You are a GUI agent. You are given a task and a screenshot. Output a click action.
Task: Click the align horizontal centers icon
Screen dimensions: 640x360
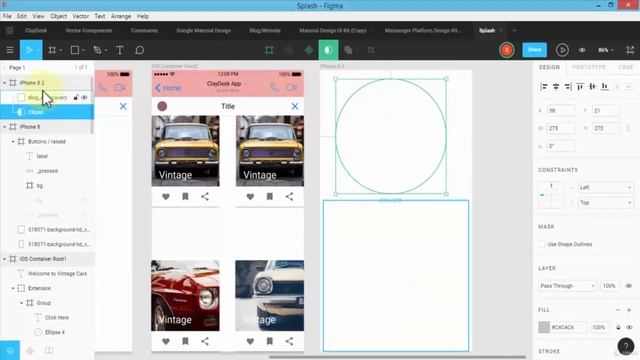556,87
